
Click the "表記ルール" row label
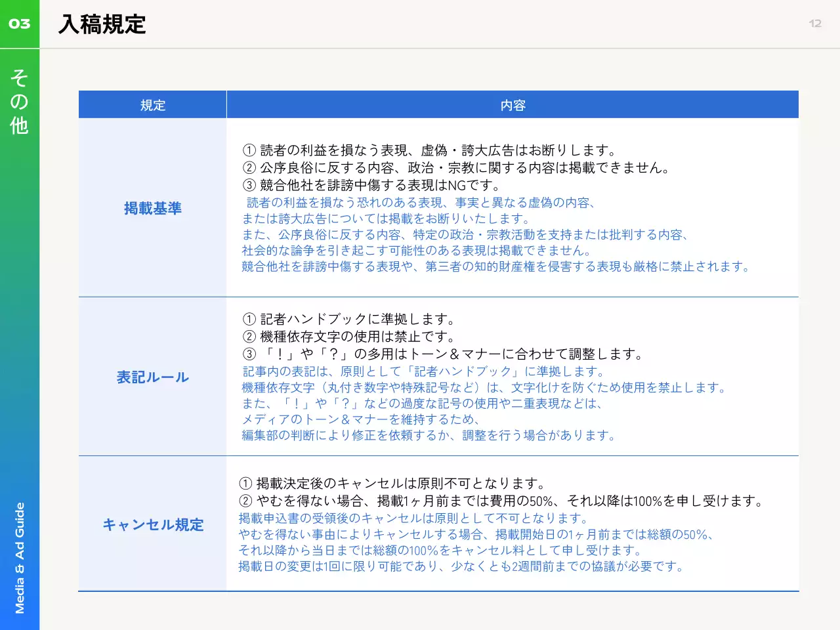152,377
